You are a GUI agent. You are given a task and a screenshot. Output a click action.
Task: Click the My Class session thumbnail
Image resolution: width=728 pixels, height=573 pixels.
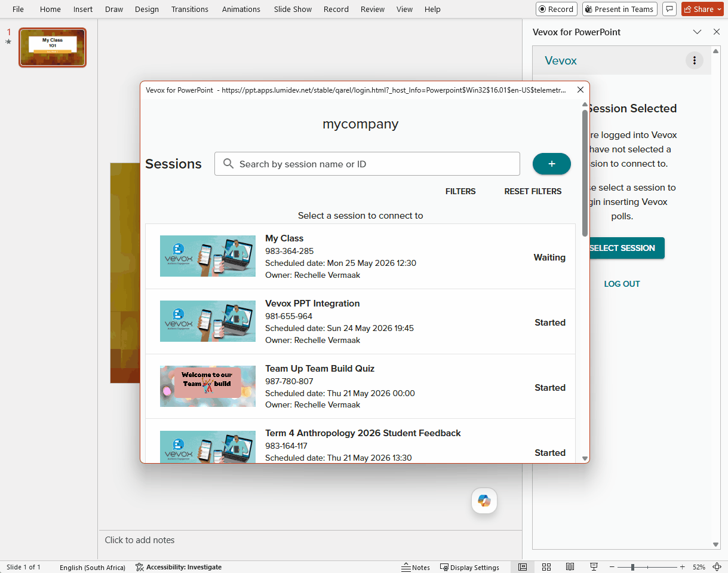pos(208,256)
